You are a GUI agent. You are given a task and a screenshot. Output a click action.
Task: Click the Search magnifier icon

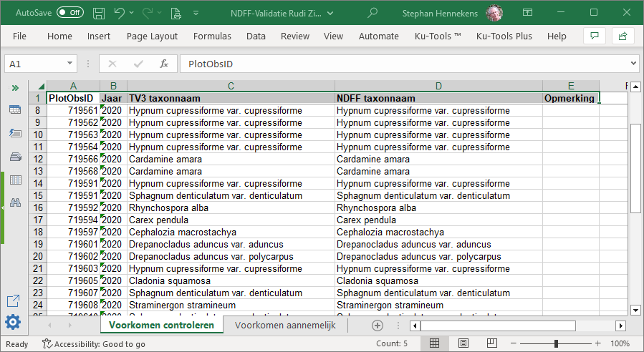[x=373, y=13]
